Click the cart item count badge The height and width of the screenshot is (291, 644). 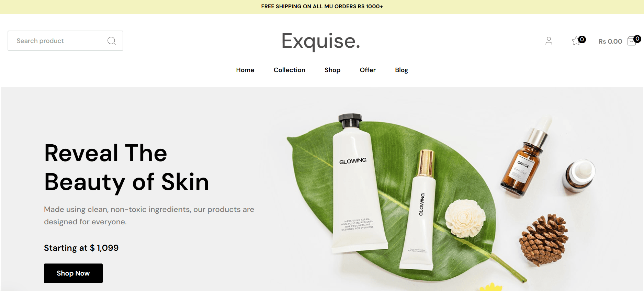pyautogui.click(x=637, y=39)
